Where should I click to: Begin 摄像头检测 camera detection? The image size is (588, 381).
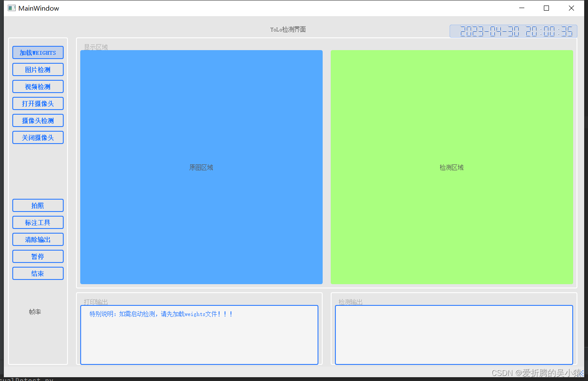38,121
